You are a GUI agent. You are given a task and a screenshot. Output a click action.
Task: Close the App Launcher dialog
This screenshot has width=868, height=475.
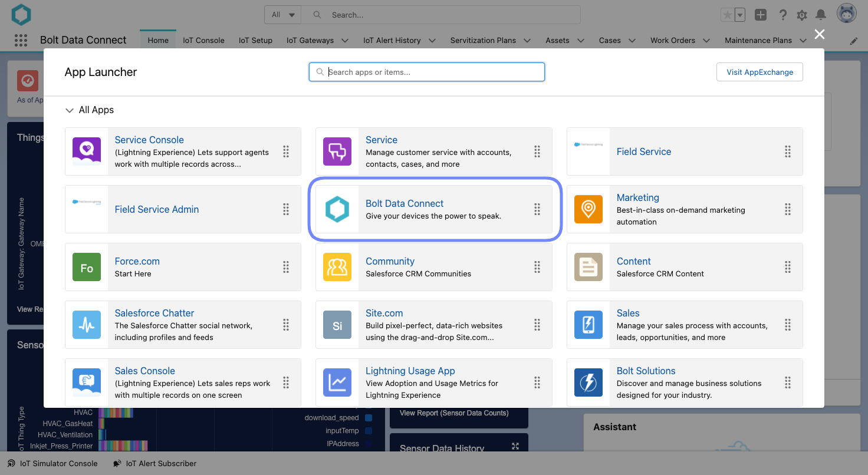pyautogui.click(x=820, y=34)
